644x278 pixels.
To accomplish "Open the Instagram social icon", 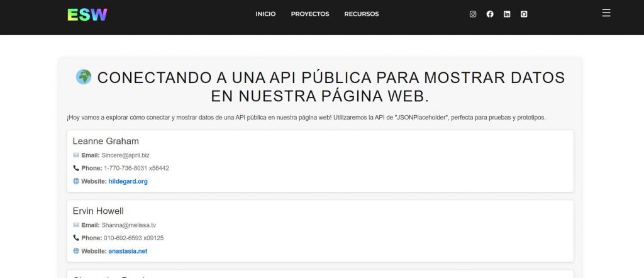I will pyautogui.click(x=473, y=14).
